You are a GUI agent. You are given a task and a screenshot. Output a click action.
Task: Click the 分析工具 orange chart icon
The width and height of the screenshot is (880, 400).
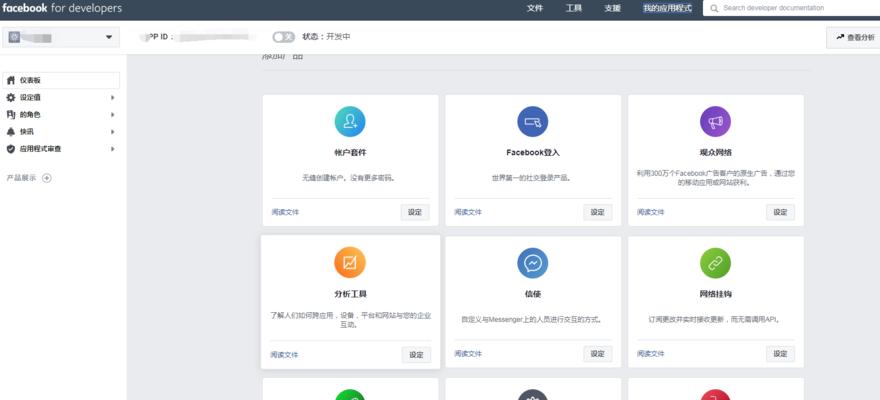[350, 263]
